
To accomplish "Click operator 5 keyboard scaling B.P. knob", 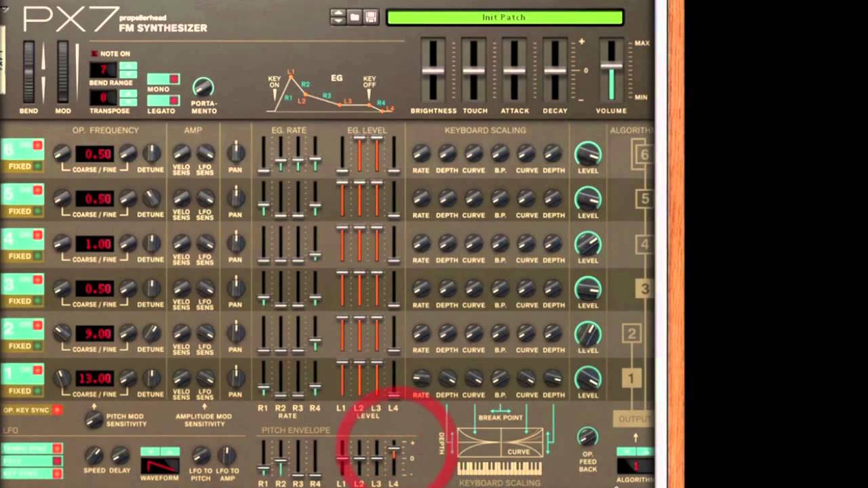I will pos(500,198).
